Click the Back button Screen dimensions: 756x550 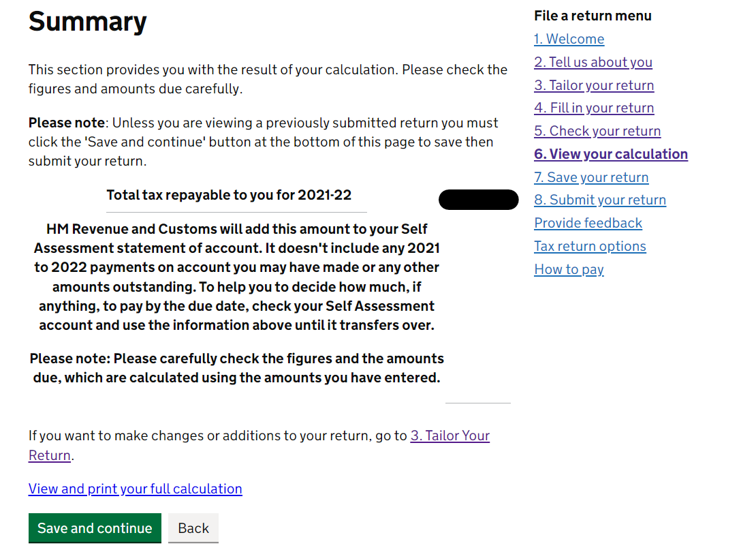[x=193, y=528]
